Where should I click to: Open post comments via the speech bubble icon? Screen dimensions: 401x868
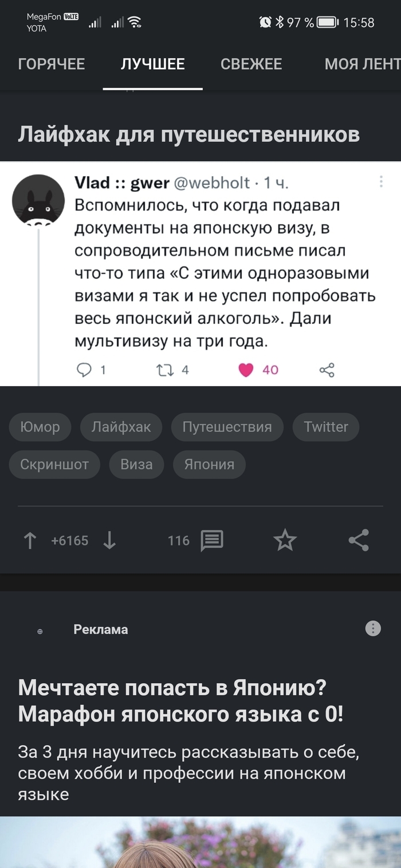point(211,540)
